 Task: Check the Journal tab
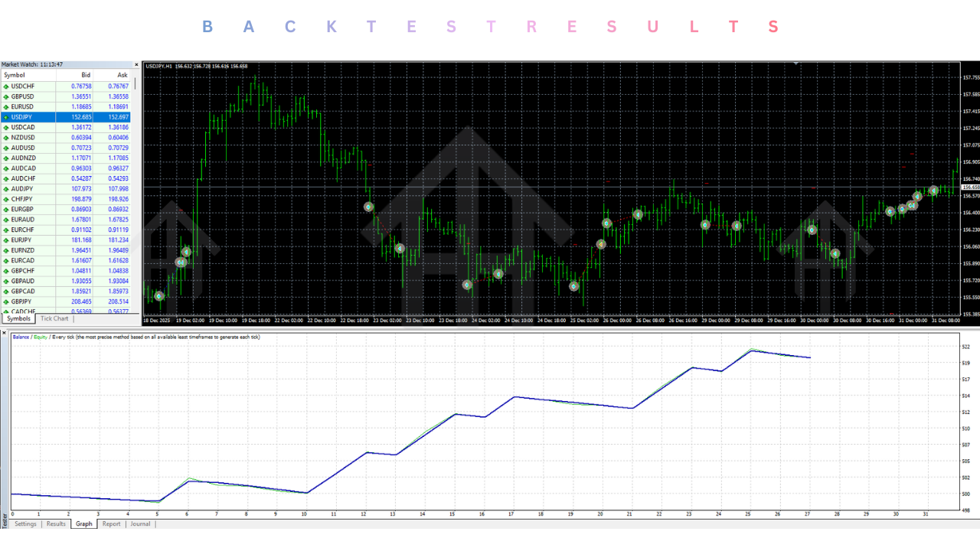(x=140, y=523)
